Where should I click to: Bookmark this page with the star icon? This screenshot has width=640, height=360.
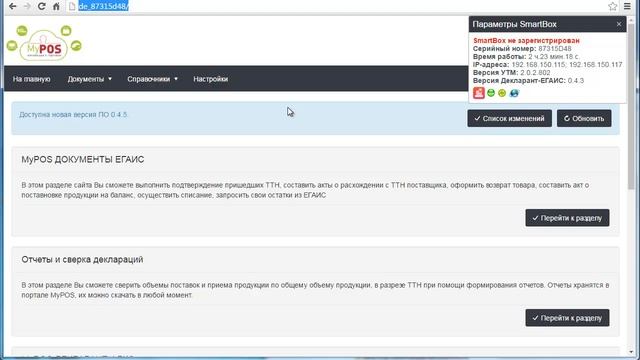click(612, 6)
